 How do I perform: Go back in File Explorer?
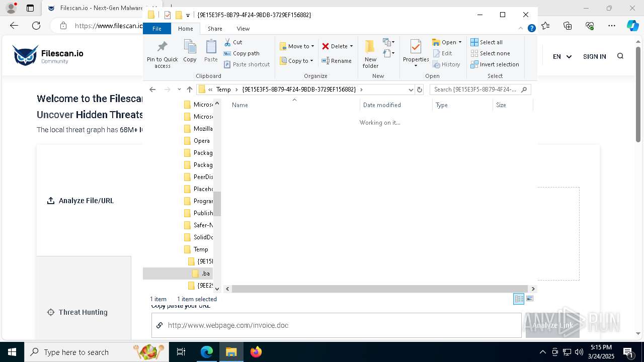click(152, 89)
